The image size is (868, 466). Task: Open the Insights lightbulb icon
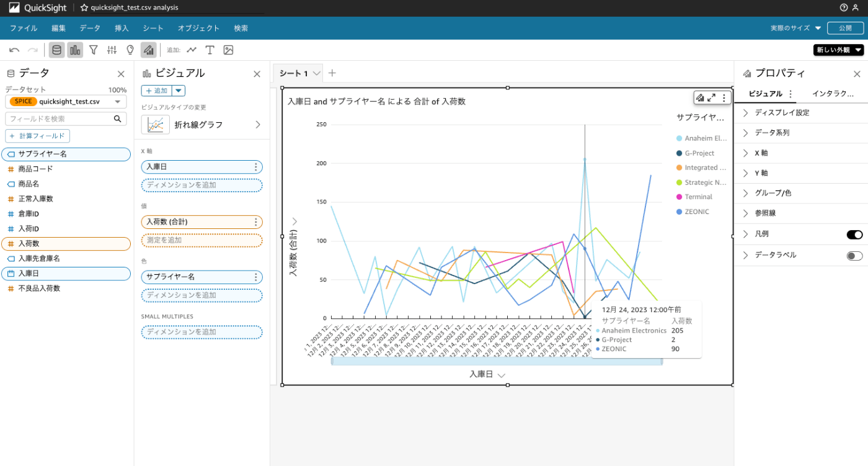click(130, 50)
